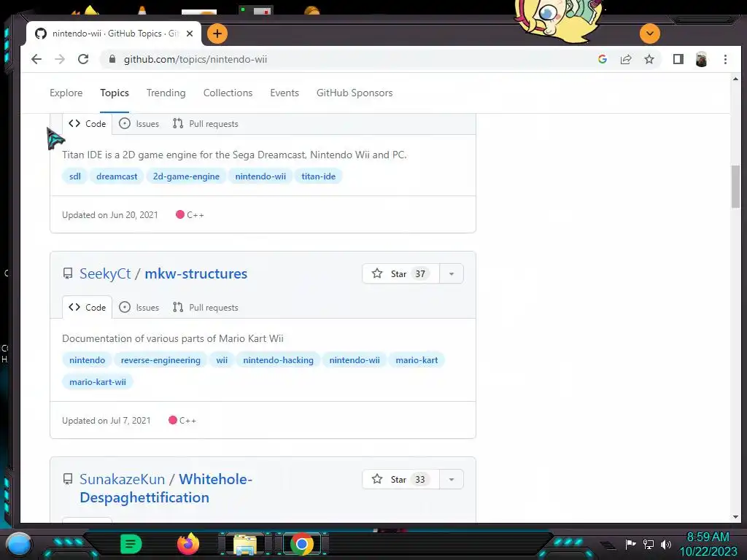Open GitHub Sponsors tab
The width and height of the screenshot is (747, 560).
click(x=355, y=93)
